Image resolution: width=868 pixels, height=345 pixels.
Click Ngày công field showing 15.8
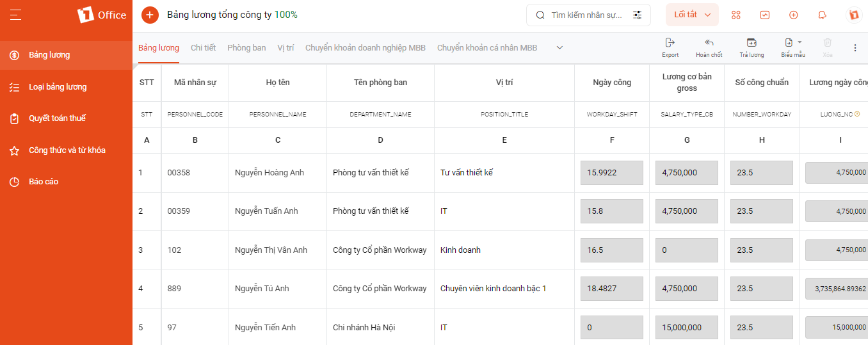coord(612,211)
